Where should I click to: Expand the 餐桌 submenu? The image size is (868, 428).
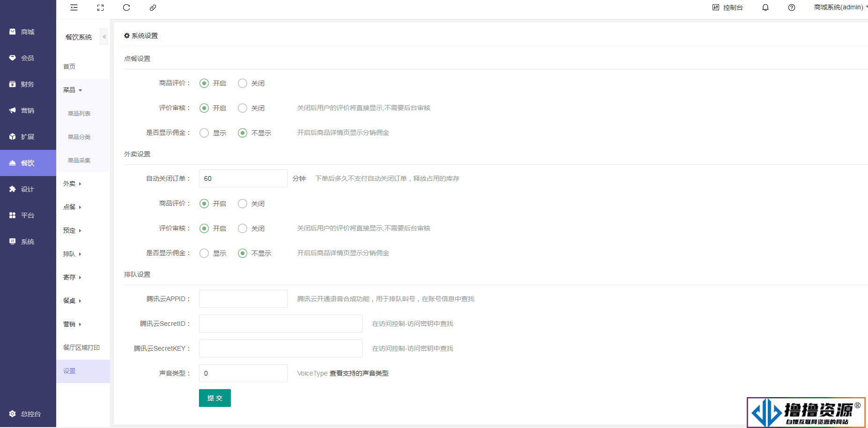click(83, 301)
